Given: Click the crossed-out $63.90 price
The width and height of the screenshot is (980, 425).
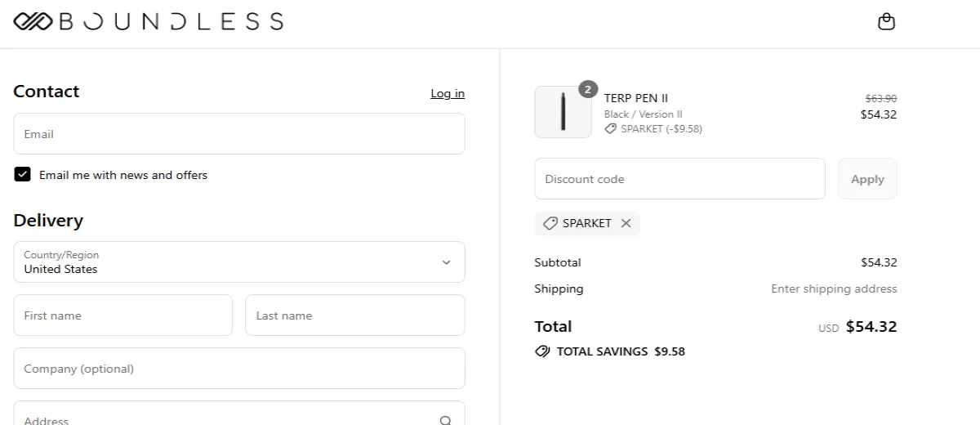Looking at the screenshot, I should point(881,98).
